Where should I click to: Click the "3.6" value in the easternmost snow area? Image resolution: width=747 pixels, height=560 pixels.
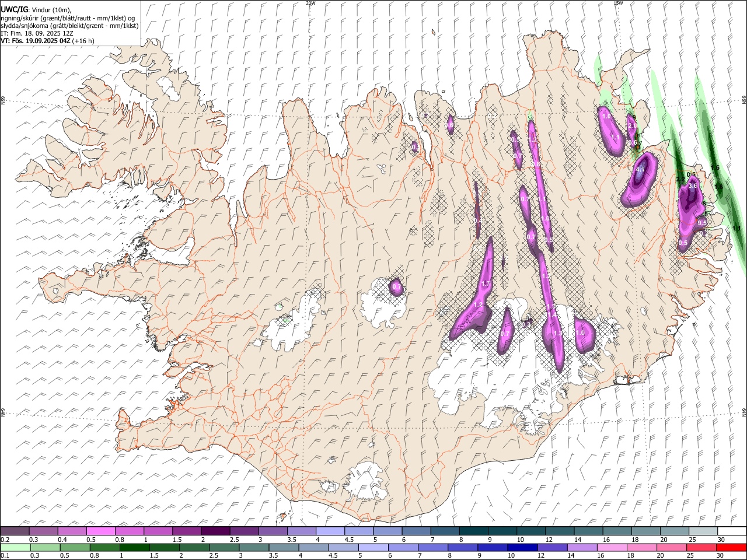(693, 186)
